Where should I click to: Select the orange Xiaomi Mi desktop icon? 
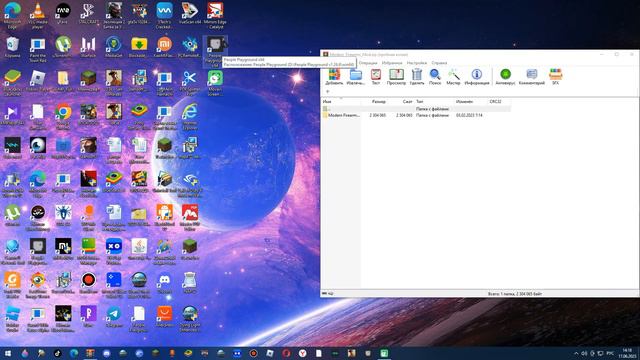tap(164, 47)
